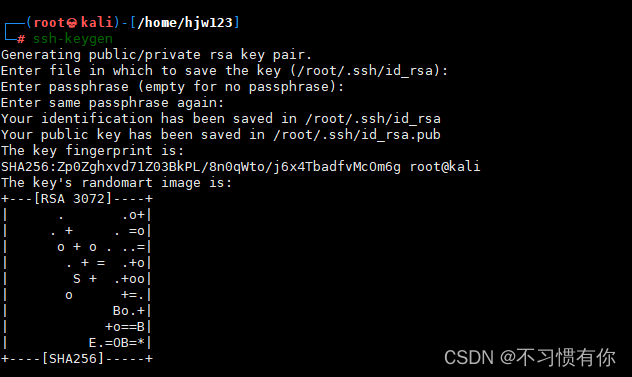
Task: Click the 'Enter passphrase (empty for no passphrase):' line
Action: pos(172,87)
